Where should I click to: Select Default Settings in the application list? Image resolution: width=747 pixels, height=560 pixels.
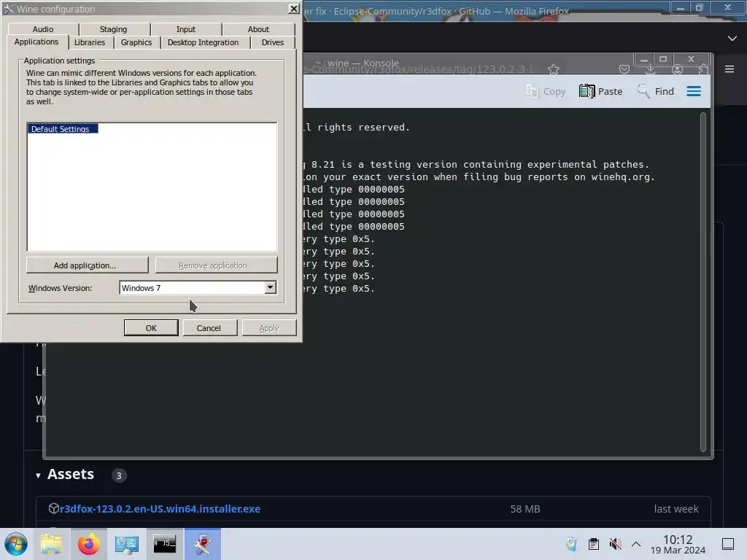pyautogui.click(x=63, y=128)
